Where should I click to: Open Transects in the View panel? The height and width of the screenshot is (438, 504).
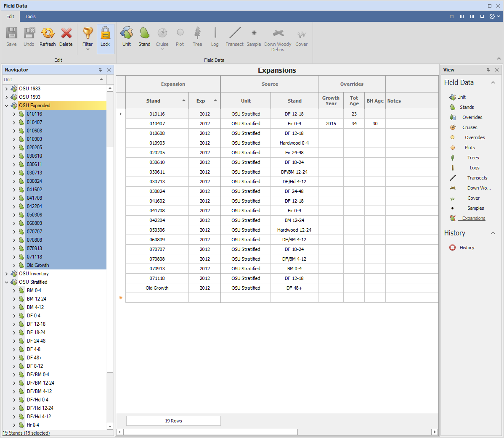(477, 178)
